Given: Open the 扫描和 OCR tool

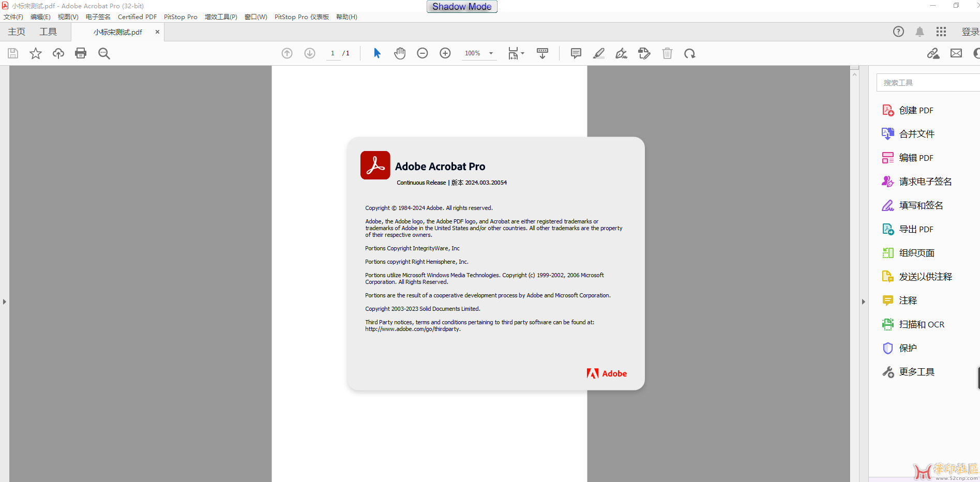Looking at the screenshot, I should click(x=913, y=324).
